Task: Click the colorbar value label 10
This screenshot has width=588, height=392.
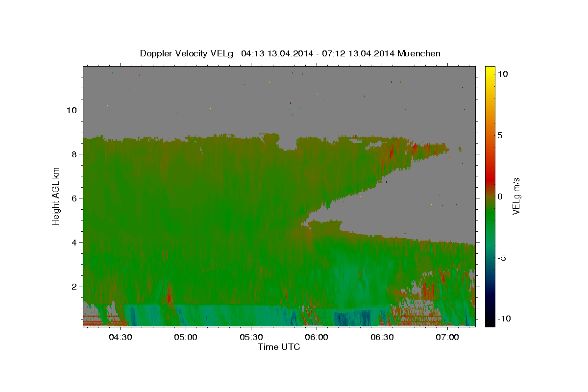Action: tap(503, 74)
